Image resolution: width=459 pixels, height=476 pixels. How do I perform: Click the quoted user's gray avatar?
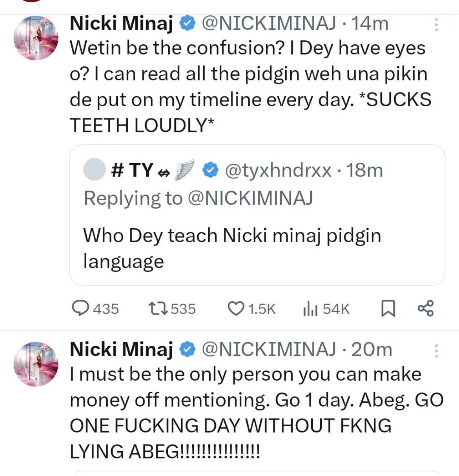(94, 170)
